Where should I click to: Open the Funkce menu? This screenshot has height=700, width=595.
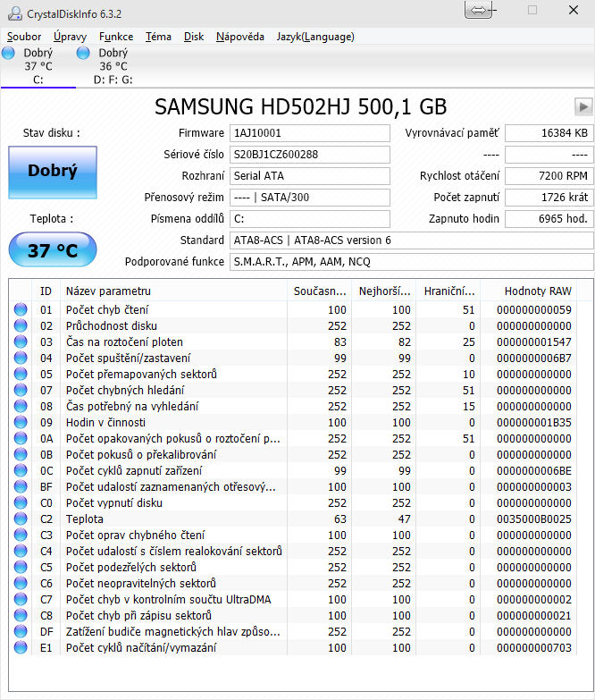[x=116, y=37]
